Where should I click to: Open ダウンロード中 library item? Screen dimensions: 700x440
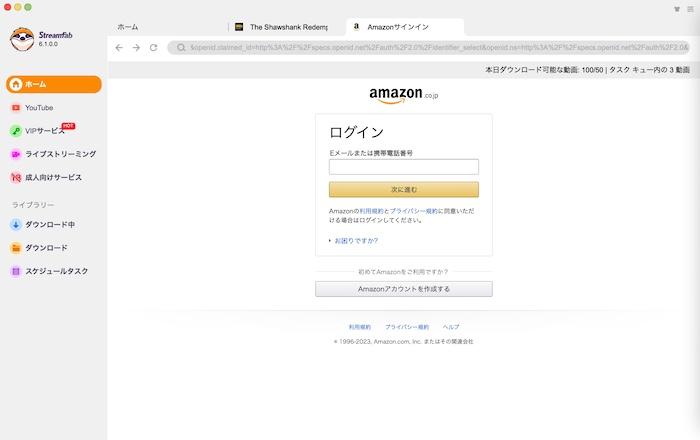click(x=50, y=224)
